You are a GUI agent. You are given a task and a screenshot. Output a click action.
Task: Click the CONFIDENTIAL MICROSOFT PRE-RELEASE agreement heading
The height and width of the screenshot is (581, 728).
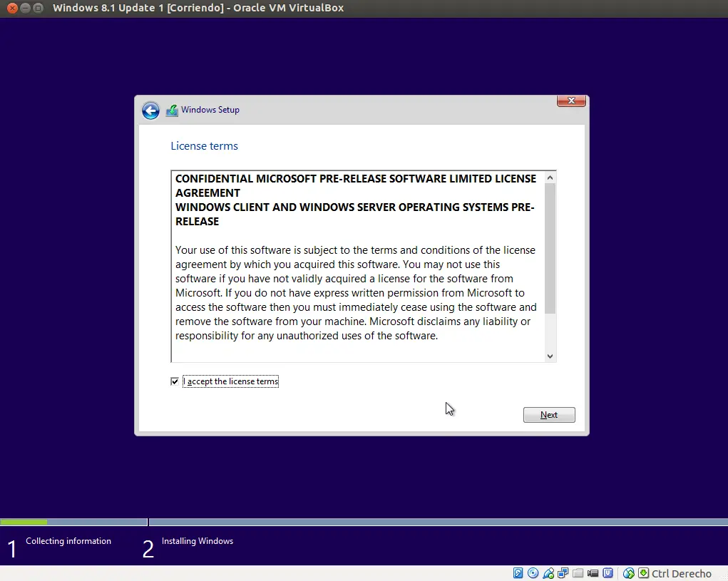point(356,200)
